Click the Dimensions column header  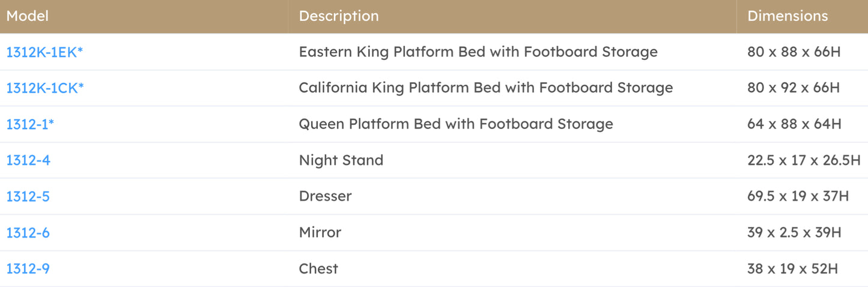point(788,16)
